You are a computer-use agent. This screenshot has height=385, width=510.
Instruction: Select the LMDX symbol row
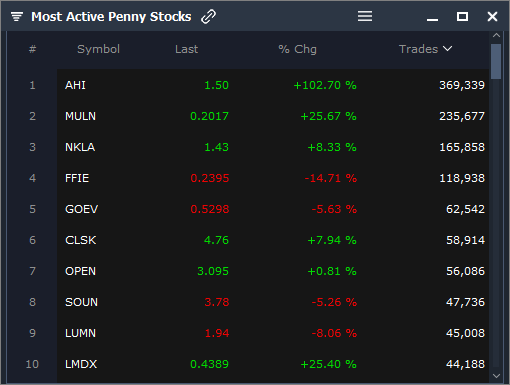click(273, 364)
